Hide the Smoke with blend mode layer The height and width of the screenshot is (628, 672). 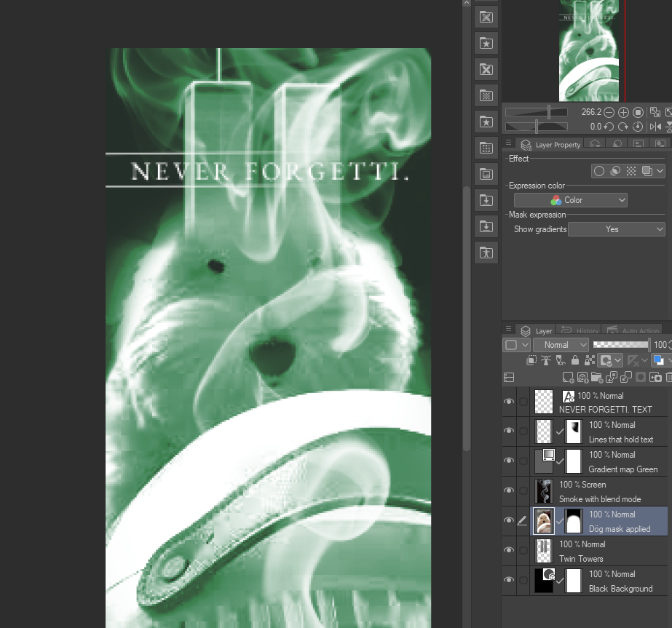(509, 490)
